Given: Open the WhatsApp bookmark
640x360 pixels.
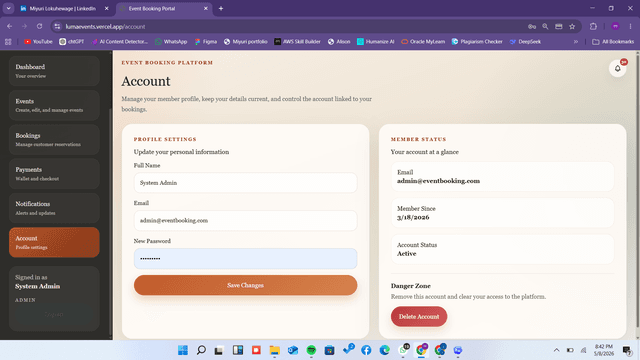Looking at the screenshot, I should pos(171,42).
